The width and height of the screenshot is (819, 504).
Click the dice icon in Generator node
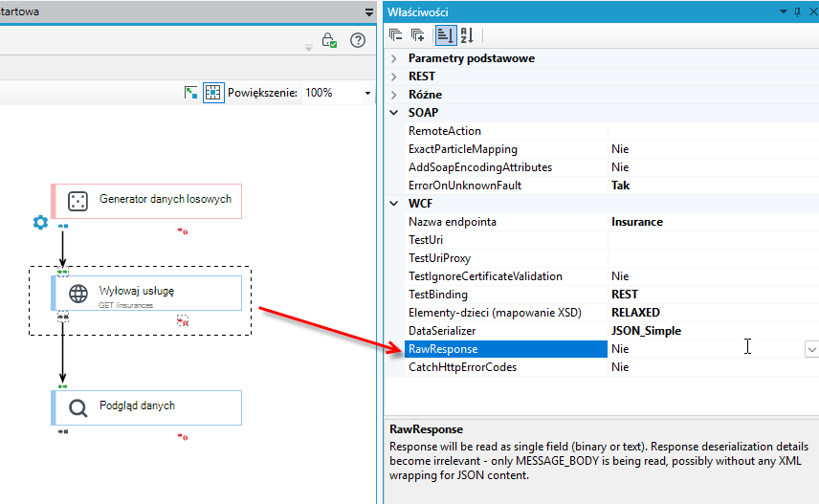point(77,201)
